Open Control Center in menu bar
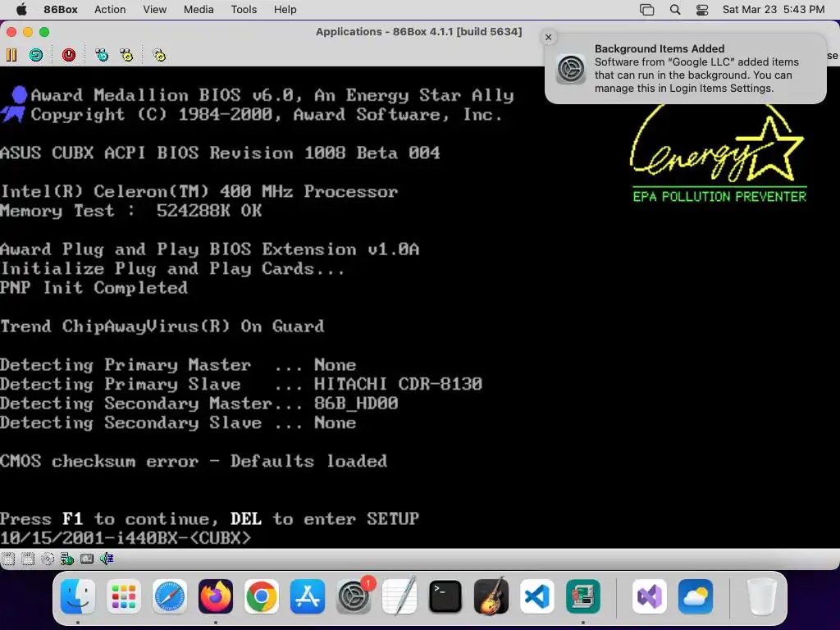840x630 pixels. tap(702, 10)
